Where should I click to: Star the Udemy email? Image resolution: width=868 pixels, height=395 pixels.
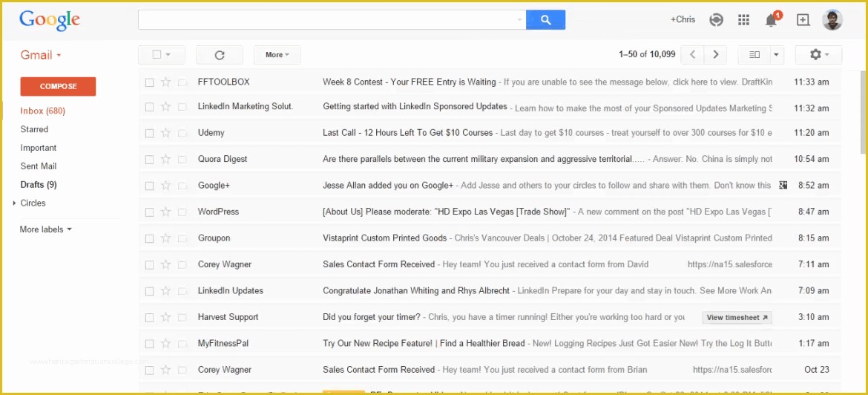165,133
